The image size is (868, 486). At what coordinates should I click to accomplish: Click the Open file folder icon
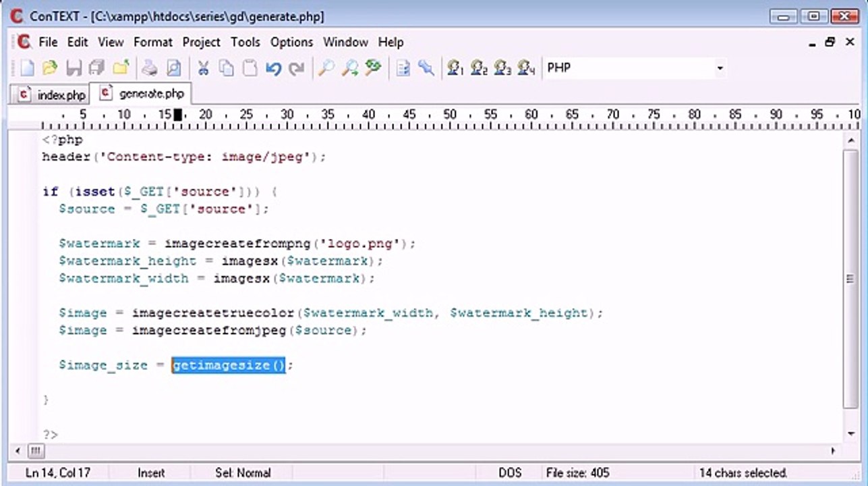click(50, 67)
